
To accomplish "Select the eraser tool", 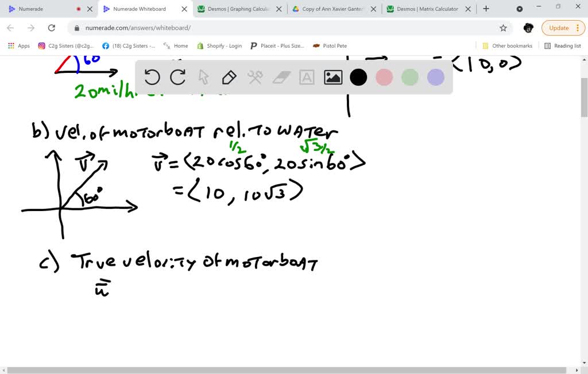I will [281, 77].
